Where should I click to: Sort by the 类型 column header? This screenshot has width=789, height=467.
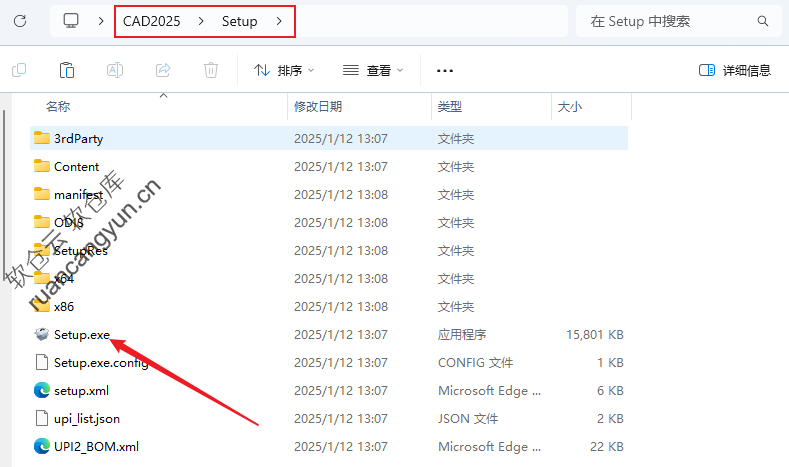click(x=450, y=107)
